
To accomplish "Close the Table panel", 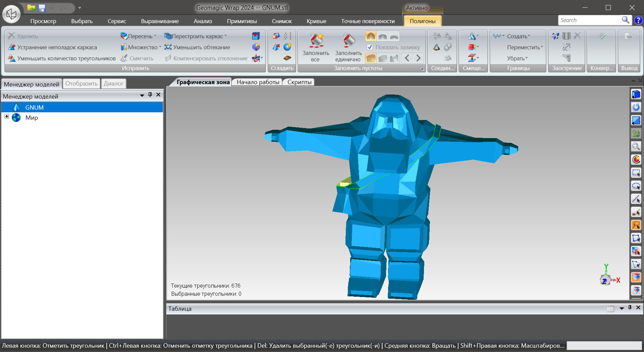I will 638,307.
